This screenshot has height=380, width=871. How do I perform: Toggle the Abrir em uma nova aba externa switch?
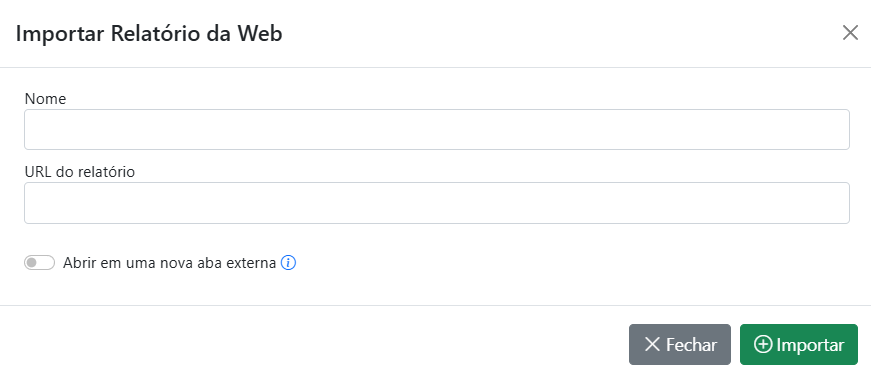pos(39,263)
